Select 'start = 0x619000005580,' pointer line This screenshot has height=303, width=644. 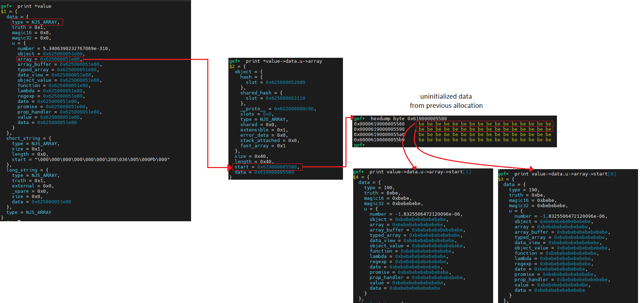267,167
